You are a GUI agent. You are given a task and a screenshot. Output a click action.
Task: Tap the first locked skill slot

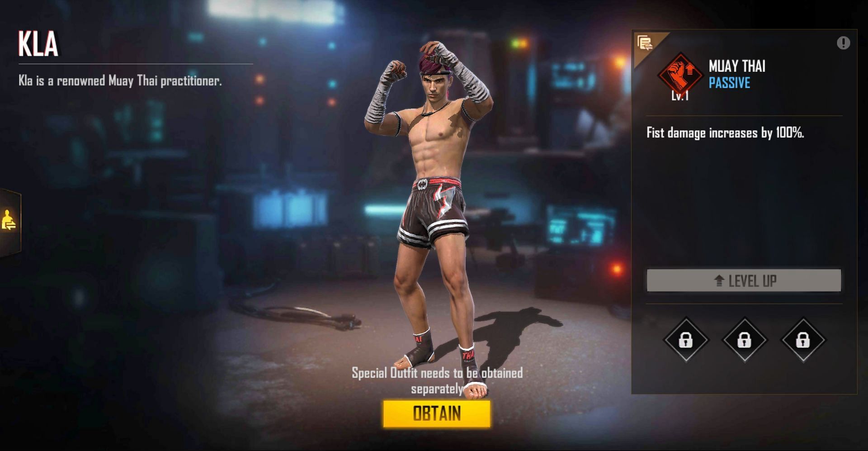tap(686, 340)
